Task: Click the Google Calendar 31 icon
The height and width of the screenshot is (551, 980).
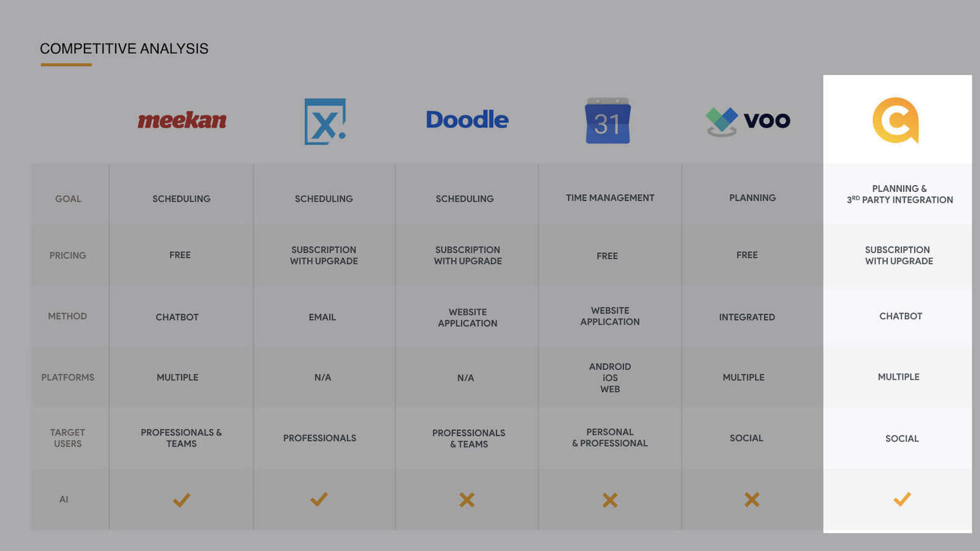Action: 608,121
